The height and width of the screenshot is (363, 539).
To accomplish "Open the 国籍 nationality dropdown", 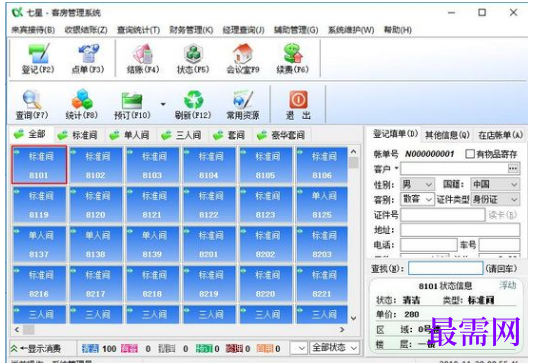I will click(495, 185).
